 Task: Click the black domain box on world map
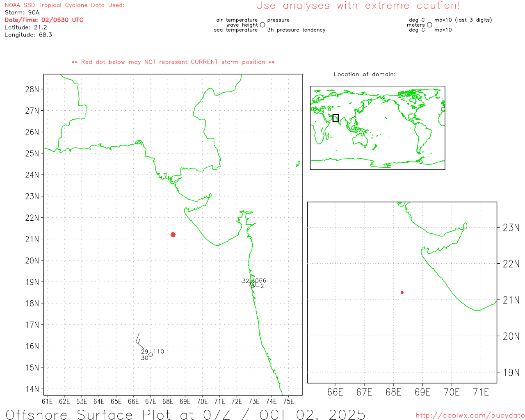pyautogui.click(x=336, y=118)
